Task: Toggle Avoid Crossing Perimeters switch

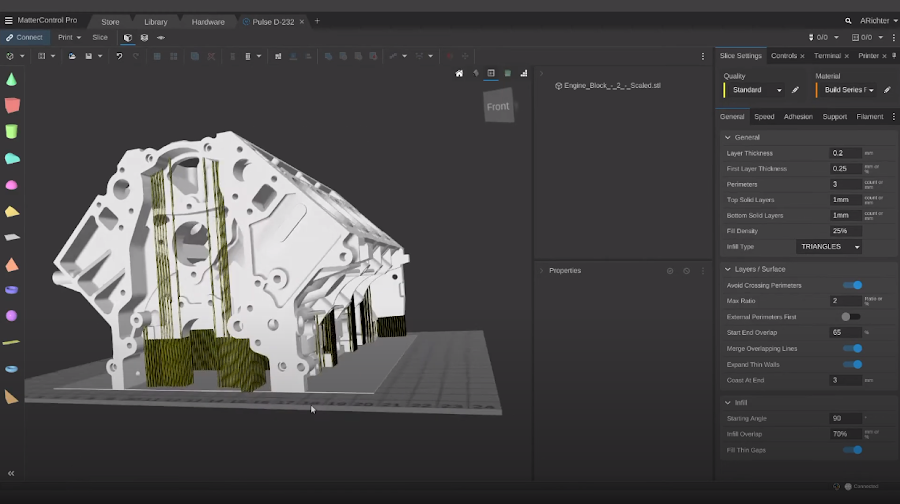Action: pyautogui.click(x=852, y=285)
